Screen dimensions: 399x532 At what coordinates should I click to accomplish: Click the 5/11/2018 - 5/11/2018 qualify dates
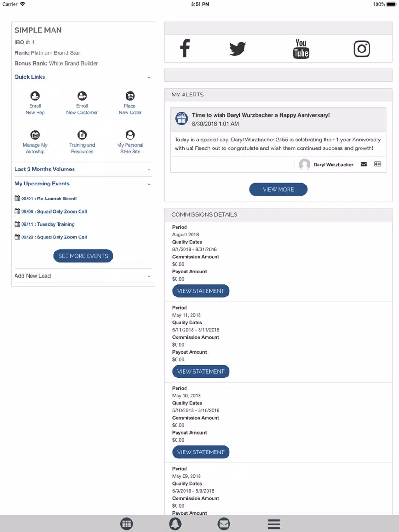tap(196, 329)
